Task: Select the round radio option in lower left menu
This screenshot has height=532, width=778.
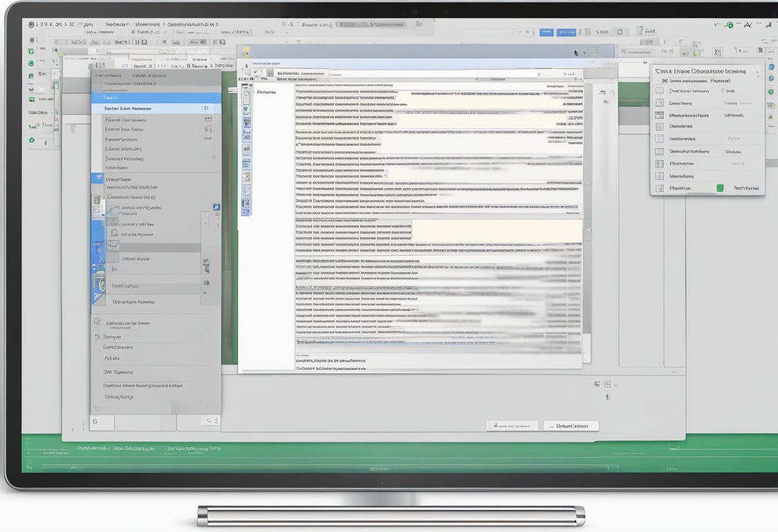Action: (97, 322)
